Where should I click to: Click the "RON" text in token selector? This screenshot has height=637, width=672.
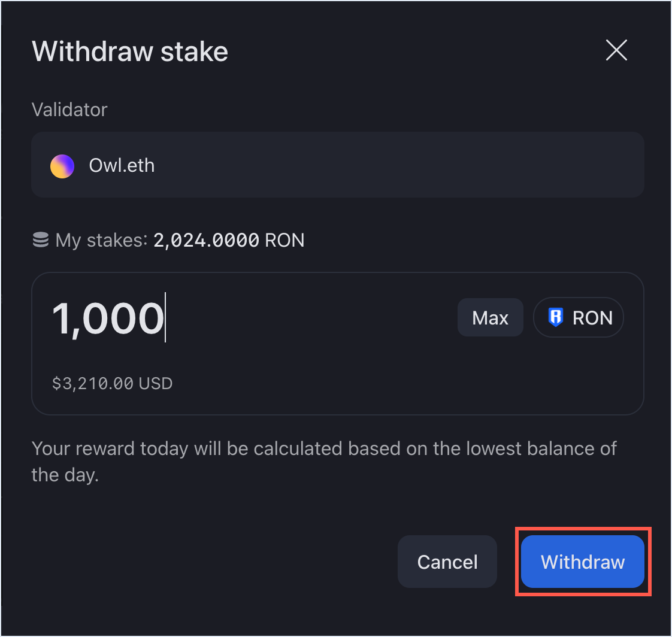(x=592, y=318)
